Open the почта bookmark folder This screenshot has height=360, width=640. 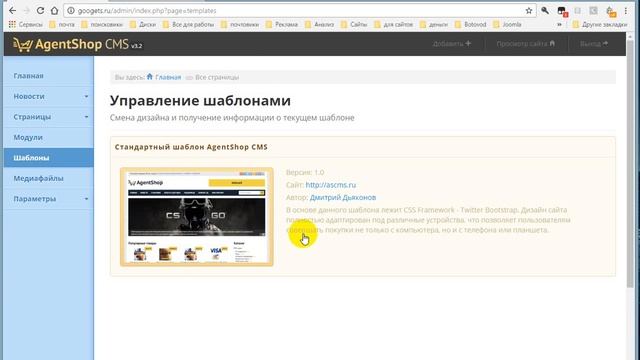(62, 24)
